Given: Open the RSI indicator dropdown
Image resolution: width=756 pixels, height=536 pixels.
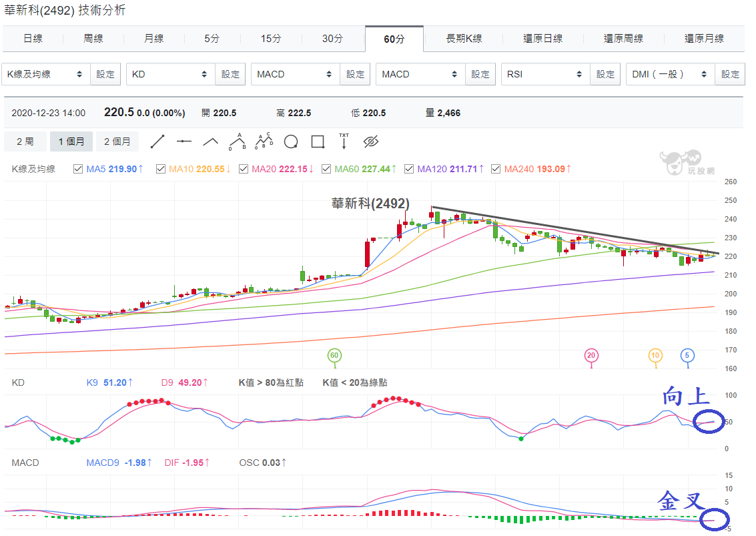Looking at the screenshot, I should [546, 74].
